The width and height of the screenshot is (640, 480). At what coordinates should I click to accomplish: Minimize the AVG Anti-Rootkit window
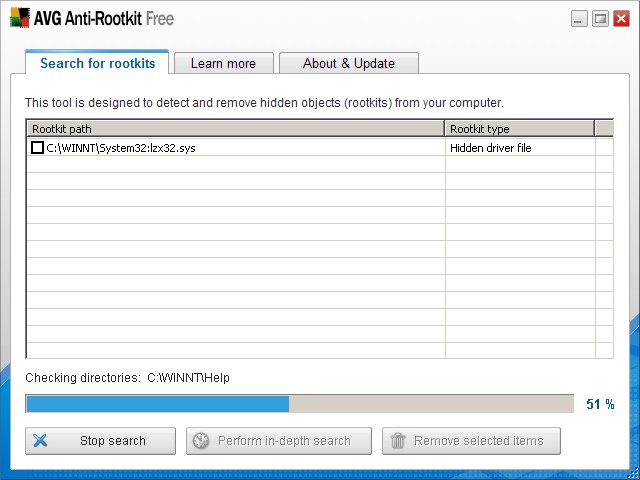579,19
